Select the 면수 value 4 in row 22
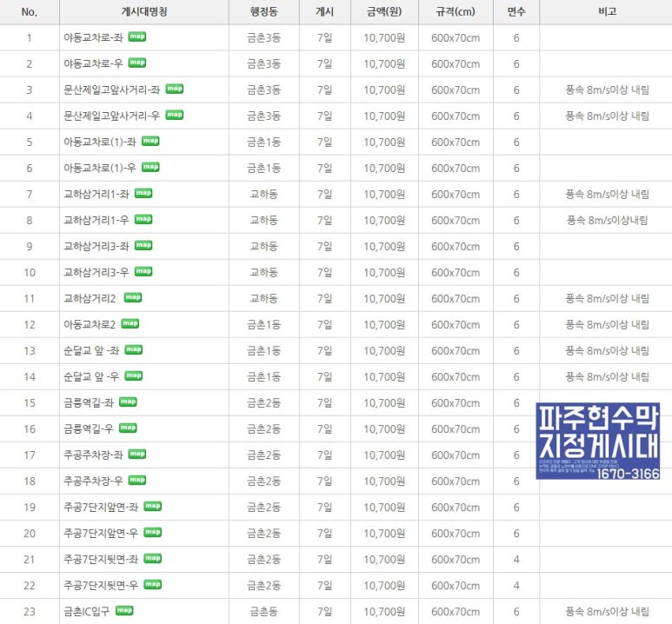This screenshot has height=624, width=672. (x=516, y=586)
